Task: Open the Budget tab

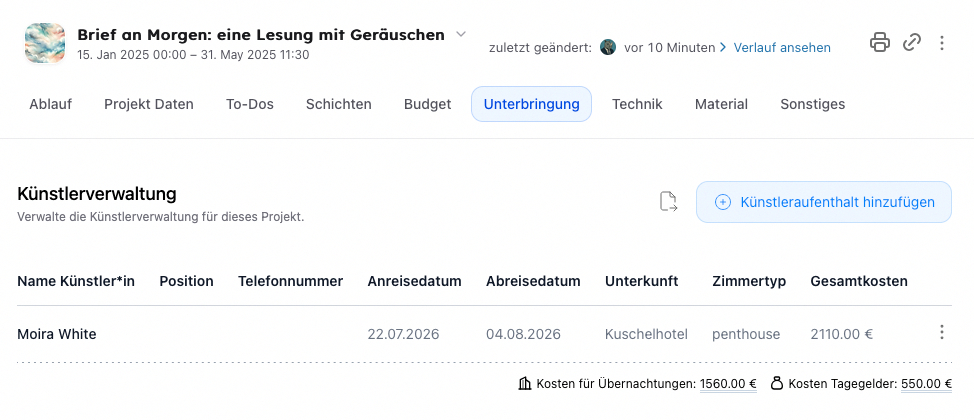Action: (x=427, y=104)
